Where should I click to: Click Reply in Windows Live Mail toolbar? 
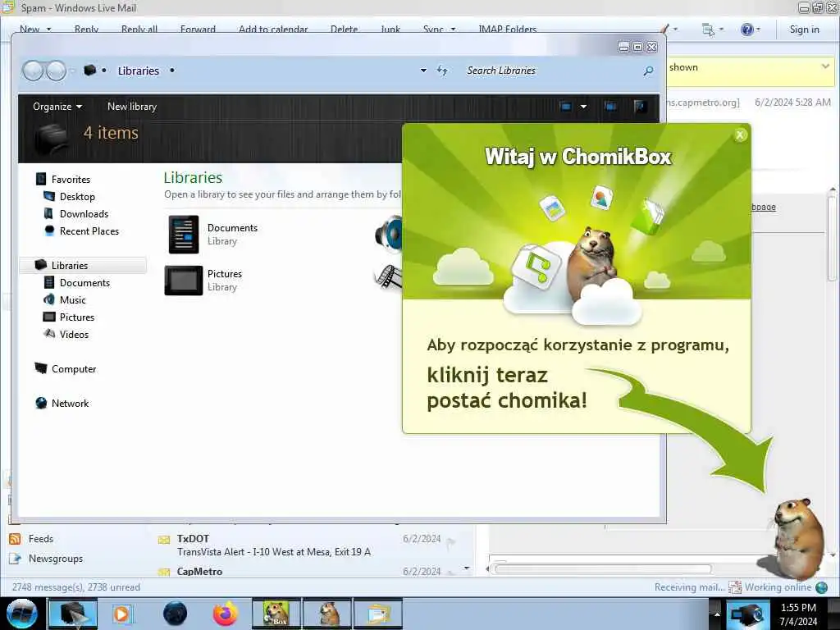86,29
